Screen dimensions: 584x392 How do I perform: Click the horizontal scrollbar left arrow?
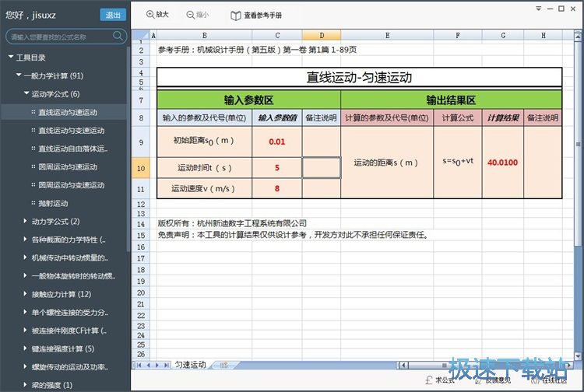[403, 366]
